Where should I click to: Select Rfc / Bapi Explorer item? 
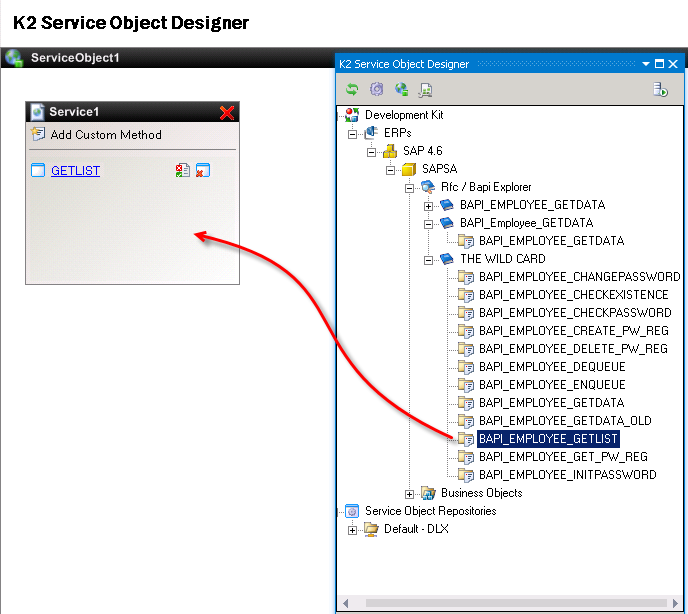pos(486,187)
